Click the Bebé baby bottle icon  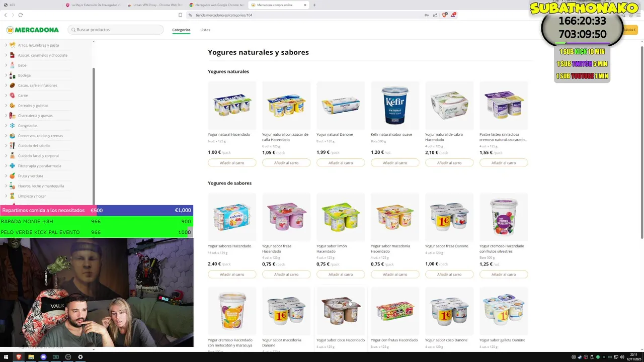(12, 65)
